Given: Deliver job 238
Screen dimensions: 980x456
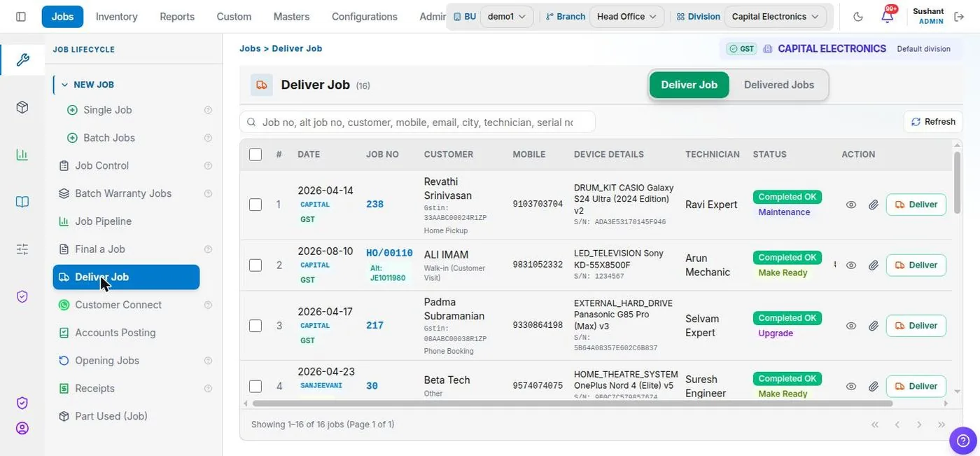Looking at the screenshot, I should 916,205.
